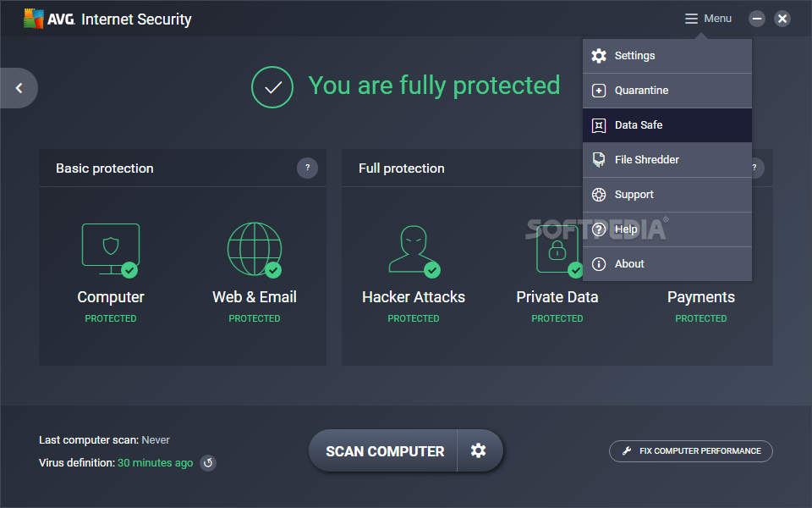Close the AVG window
This screenshot has height=508, width=812.
click(x=782, y=19)
